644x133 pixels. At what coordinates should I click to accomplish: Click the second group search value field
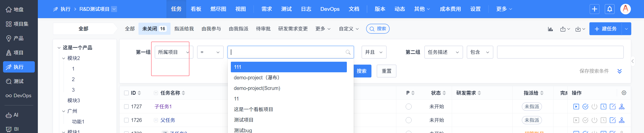click(560, 52)
